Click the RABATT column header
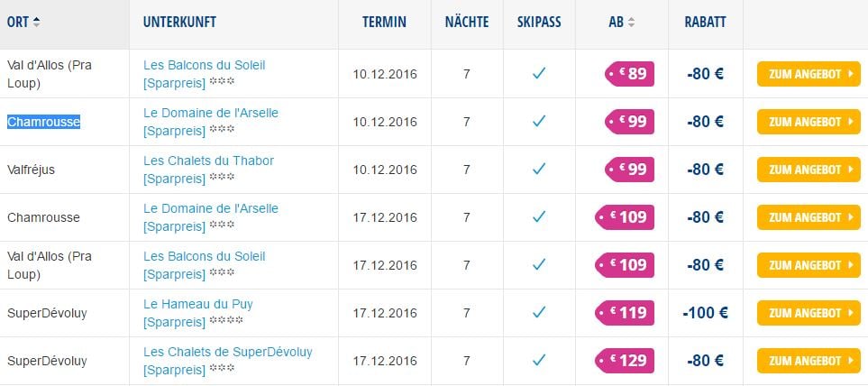Viewport: 868px width, 386px height. pos(705,23)
